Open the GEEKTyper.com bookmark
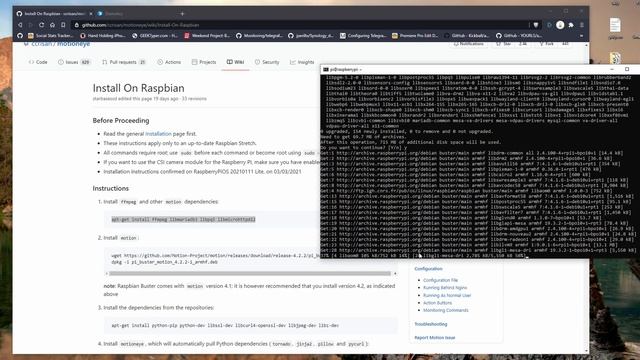 tap(155, 36)
